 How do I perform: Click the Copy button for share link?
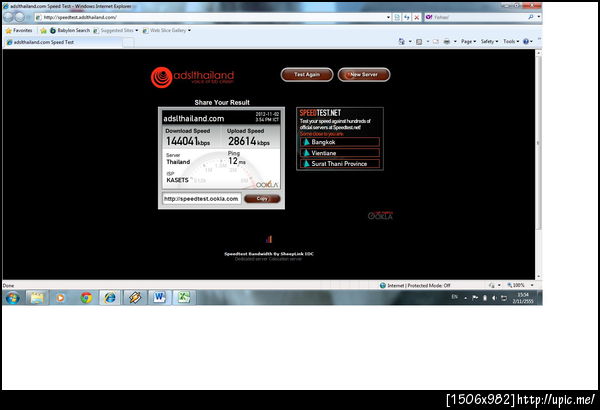pos(262,199)
